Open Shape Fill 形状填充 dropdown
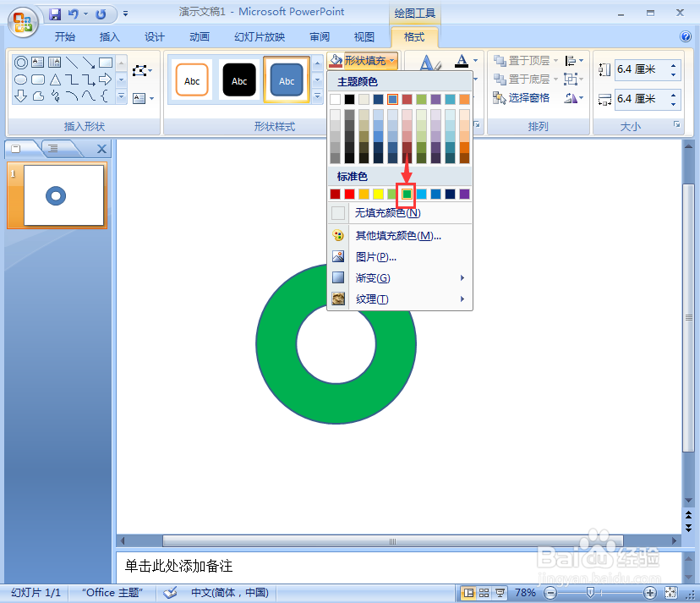This screenshot has width=700, height=603. point(363,60)
